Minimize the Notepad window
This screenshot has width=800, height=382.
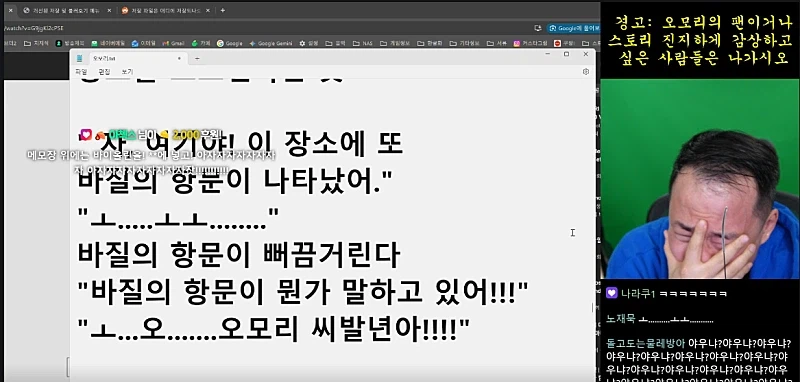click(547, 54)
